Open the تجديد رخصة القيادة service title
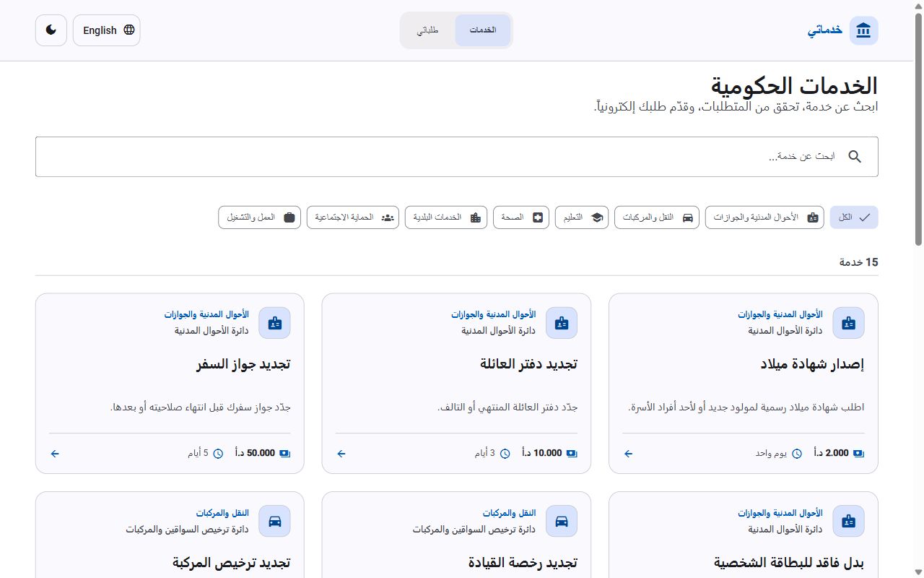 [523, 562]
